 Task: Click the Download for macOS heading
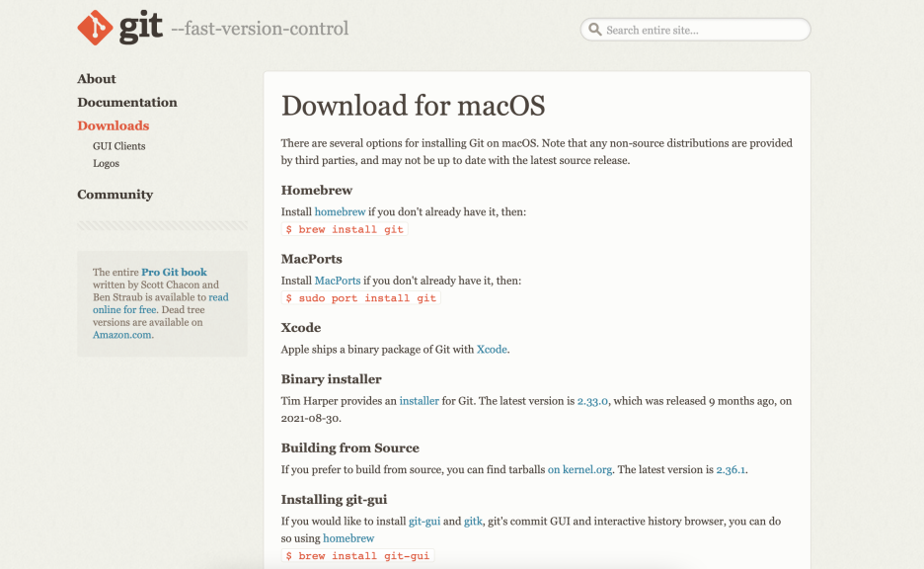coord(413,106)
